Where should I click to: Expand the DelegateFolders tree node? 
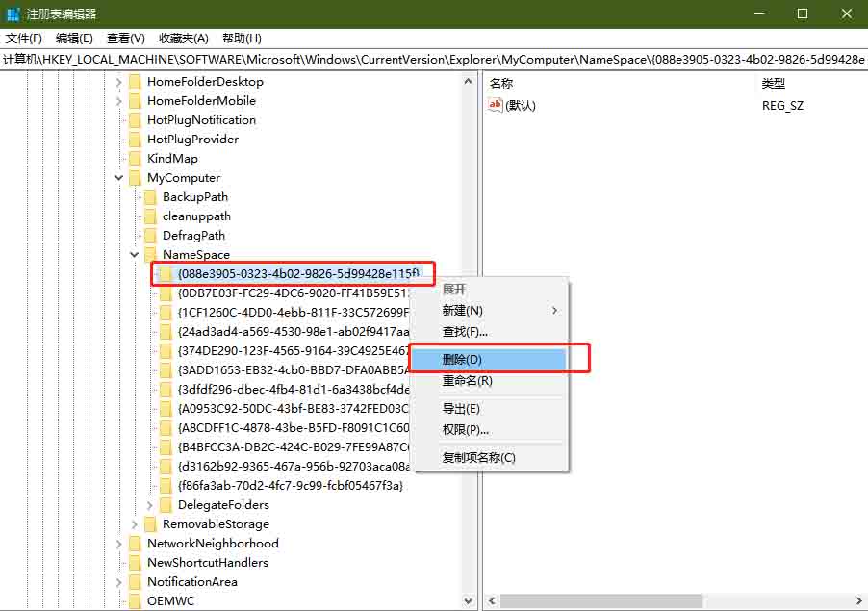(x=150, y=505)
